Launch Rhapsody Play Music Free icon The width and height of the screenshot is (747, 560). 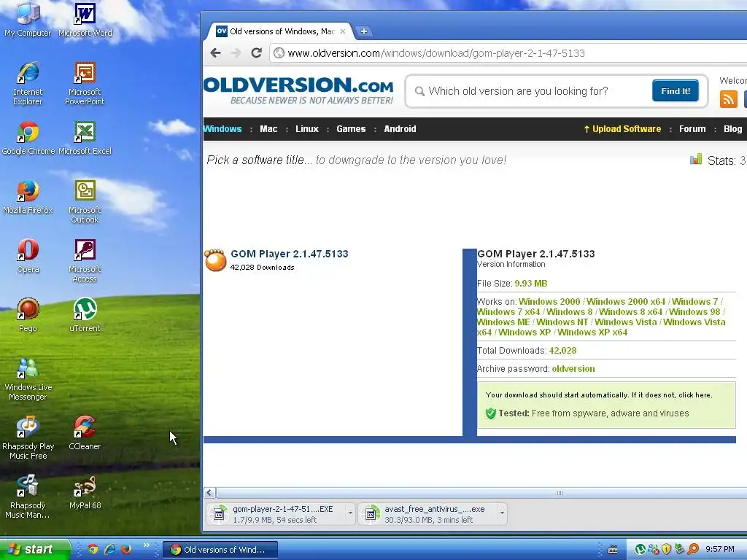click(x=28, y=438)
